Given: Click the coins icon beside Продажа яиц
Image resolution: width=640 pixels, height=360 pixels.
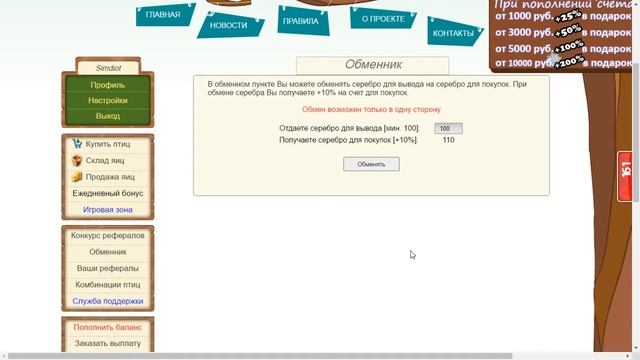Looking at the screenshot, I should tap(77, 177).
